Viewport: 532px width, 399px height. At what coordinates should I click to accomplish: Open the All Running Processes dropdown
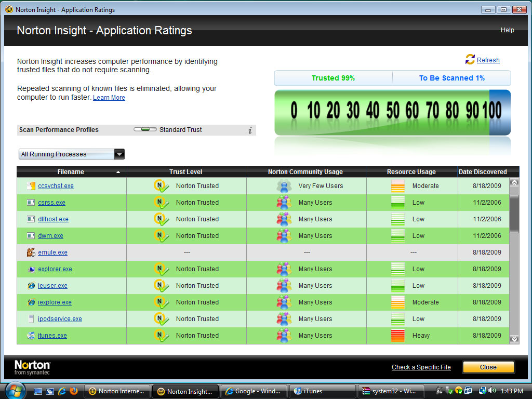(119, 154)
